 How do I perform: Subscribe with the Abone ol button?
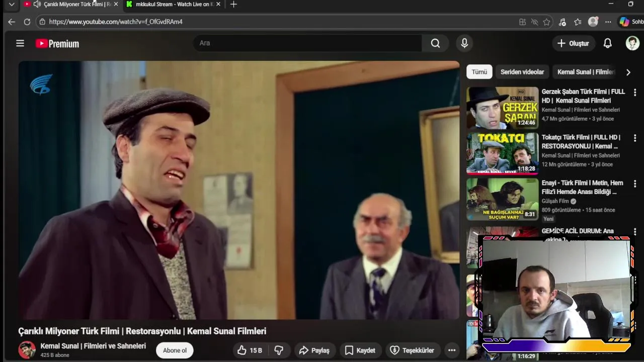(175, 350)
